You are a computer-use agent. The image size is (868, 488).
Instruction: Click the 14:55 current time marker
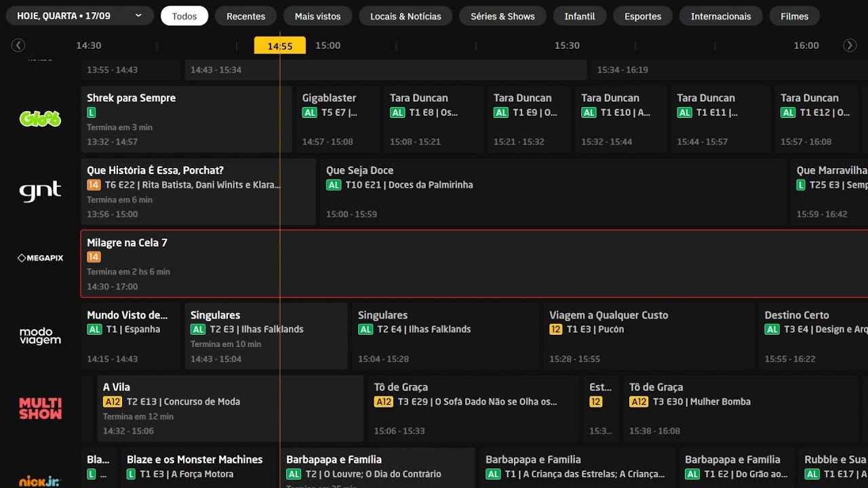pyautogui.click(x=280, y=46)
